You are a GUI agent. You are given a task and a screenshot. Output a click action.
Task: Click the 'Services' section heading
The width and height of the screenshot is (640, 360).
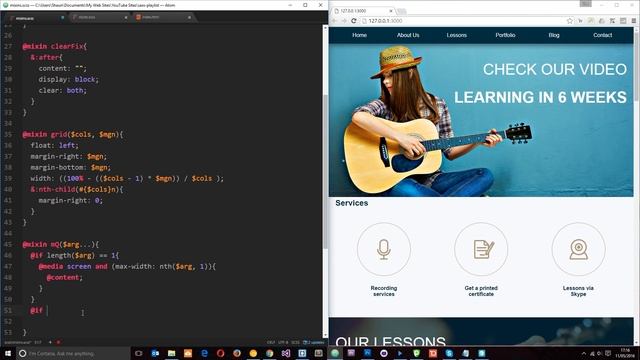click(x=351, y=203)
